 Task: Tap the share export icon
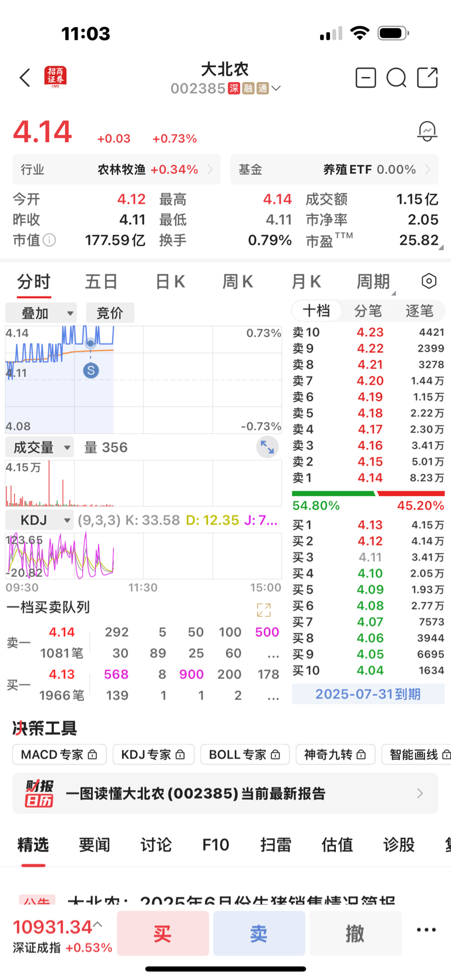pyautogui.click(x=428, y=78)
